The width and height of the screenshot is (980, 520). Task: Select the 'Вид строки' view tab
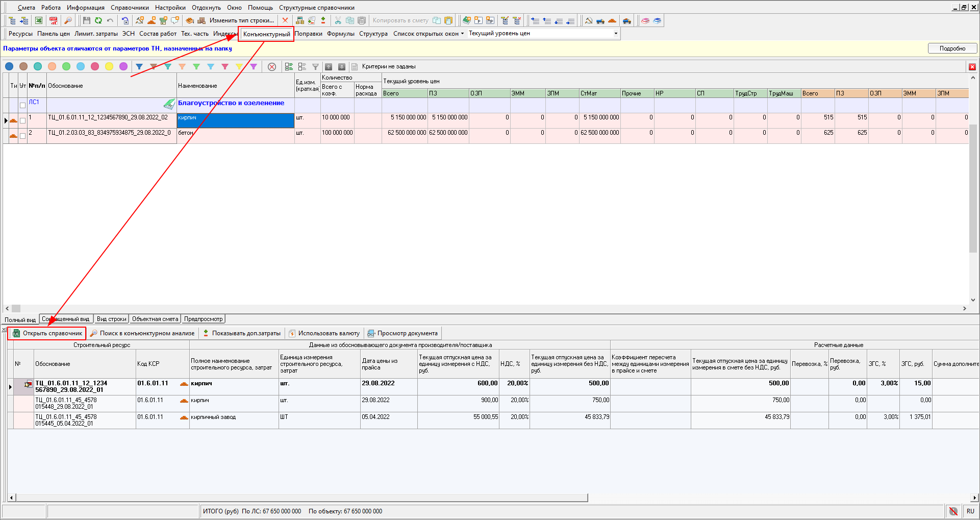point(111,319)
